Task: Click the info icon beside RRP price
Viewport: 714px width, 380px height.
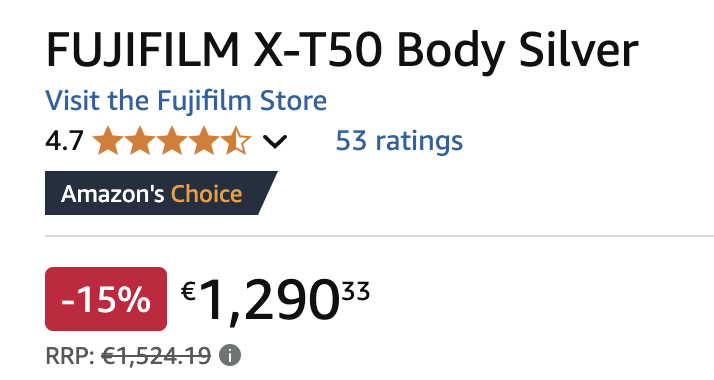Action: (x=230, y=355)
